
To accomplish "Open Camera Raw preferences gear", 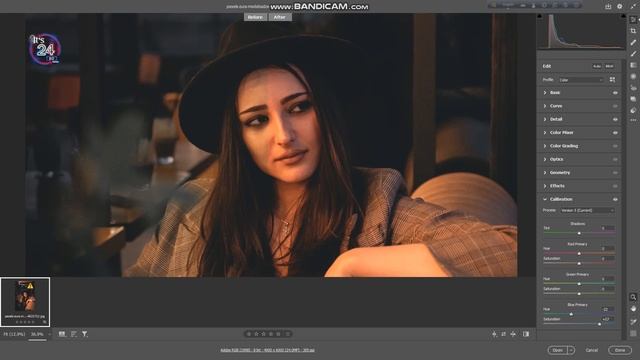I will tap(620, 7).
